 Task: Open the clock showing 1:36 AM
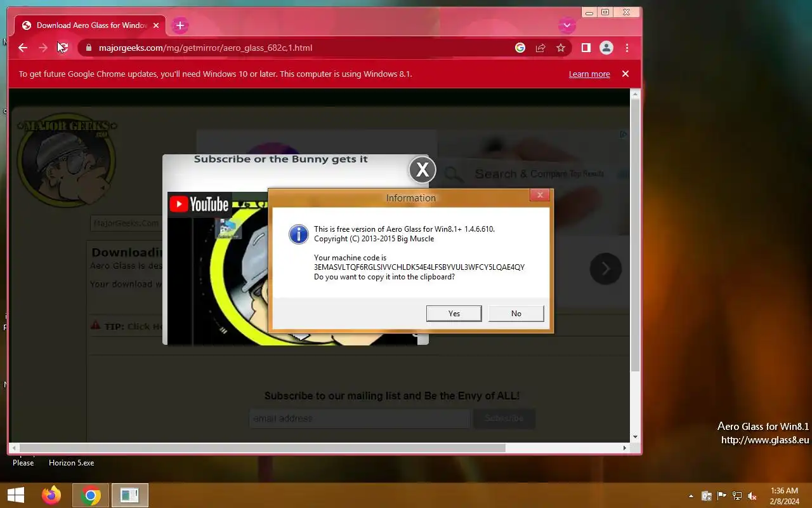784,496
